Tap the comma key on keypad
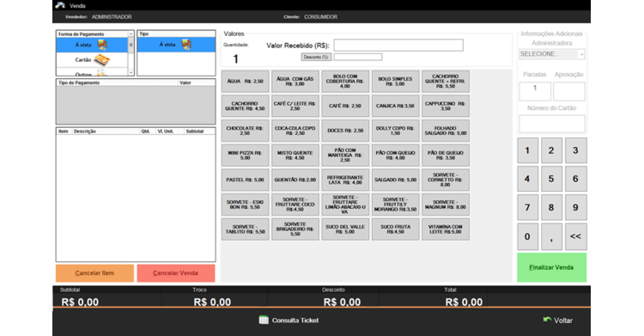Screen dimensions: 644x336 tap(551, 236)
